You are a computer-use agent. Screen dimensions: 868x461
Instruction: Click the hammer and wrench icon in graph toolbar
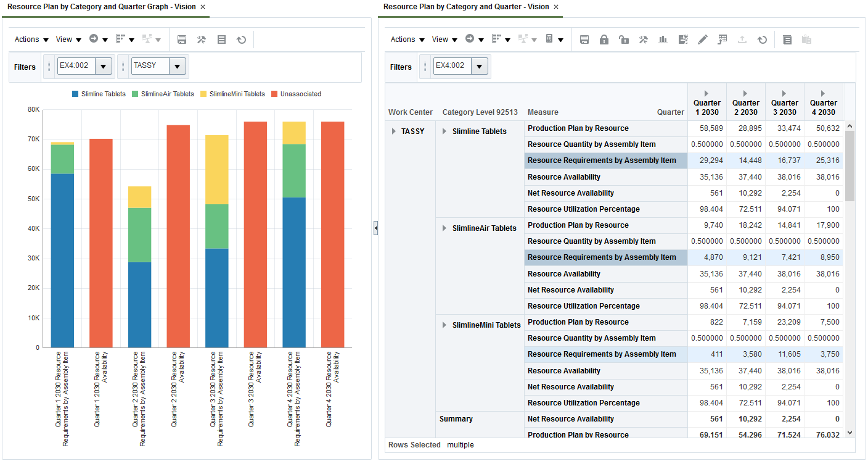point(202,39)
